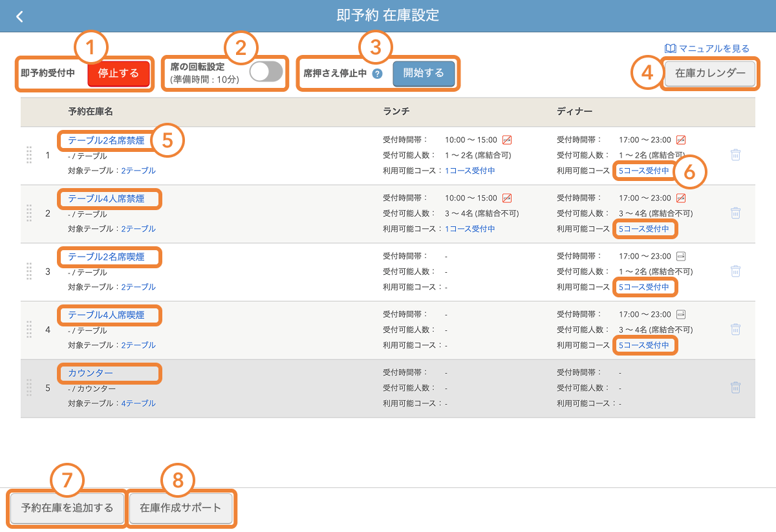The image size is (776, 532).
Task: Grab the drag handle of row 1
Action: pyautogui.click(x=29, y=155)
